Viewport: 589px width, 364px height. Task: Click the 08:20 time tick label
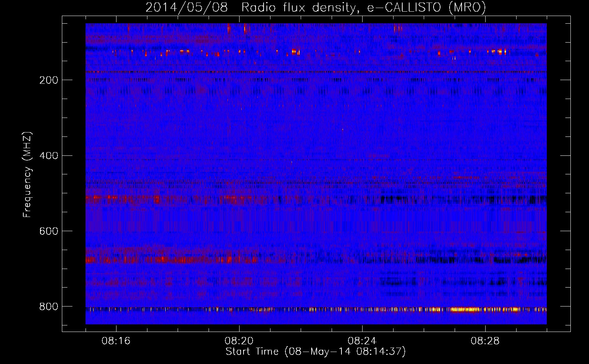tap(239, 341)
